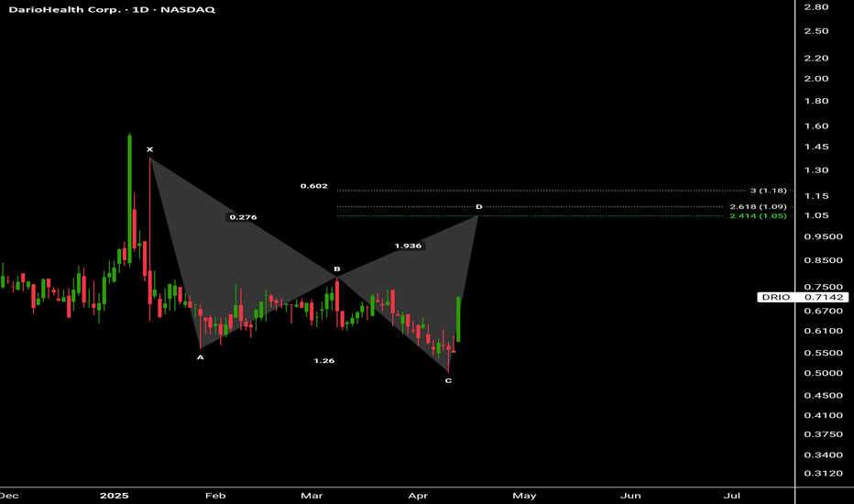Select the X point label of the pattern
The width and height of the screenshot is (854, 504).
149,149
